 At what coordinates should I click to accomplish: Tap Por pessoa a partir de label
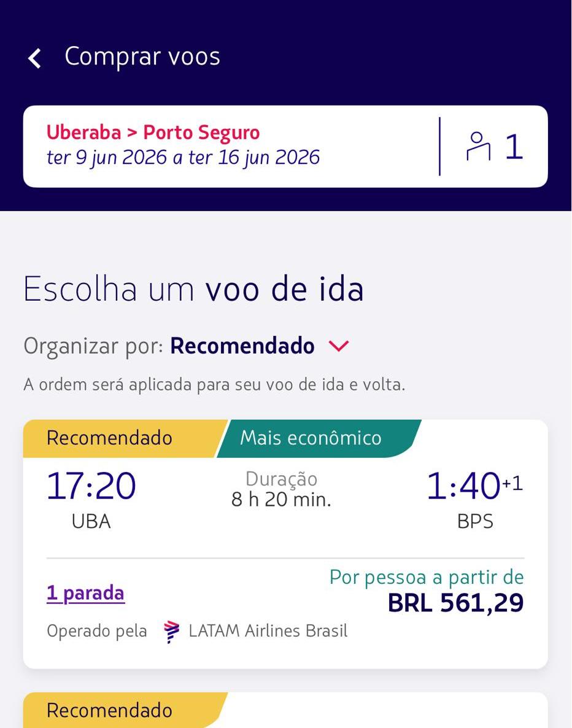tap(427, 577)
